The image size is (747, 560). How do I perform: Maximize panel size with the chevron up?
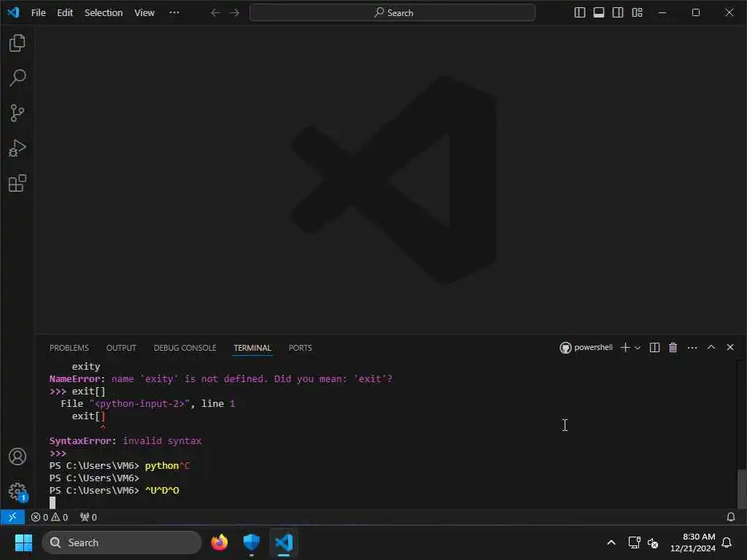coord(711,347)
